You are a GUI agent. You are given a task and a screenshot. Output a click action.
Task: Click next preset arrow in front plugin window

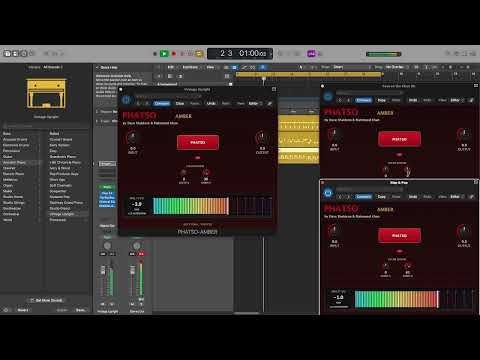(x=147, y=104)
